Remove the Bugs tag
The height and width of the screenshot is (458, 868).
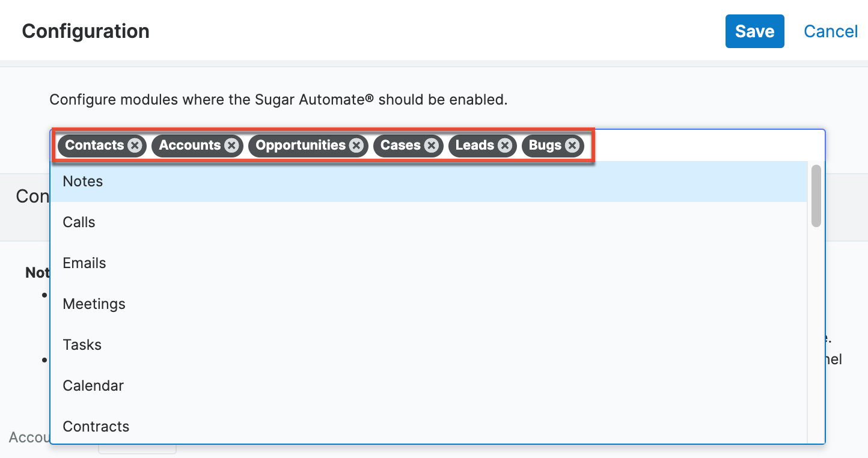coord(572,145)
